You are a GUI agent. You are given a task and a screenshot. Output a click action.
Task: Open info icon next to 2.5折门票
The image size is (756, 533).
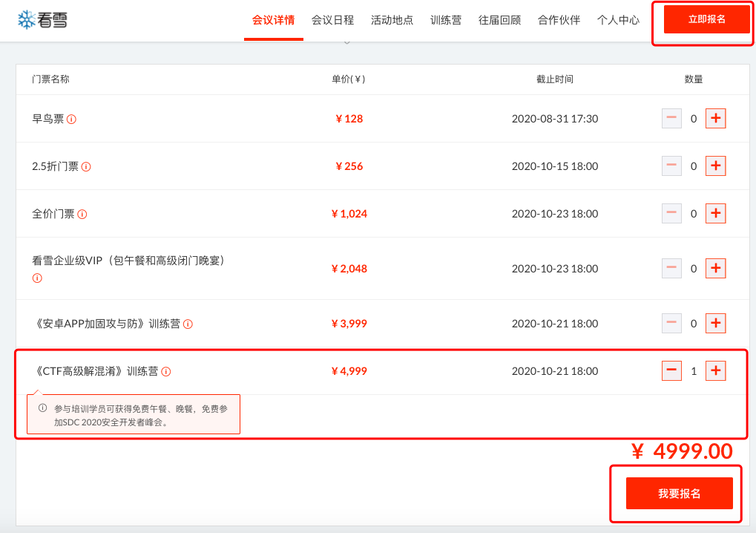click(86, 167)
